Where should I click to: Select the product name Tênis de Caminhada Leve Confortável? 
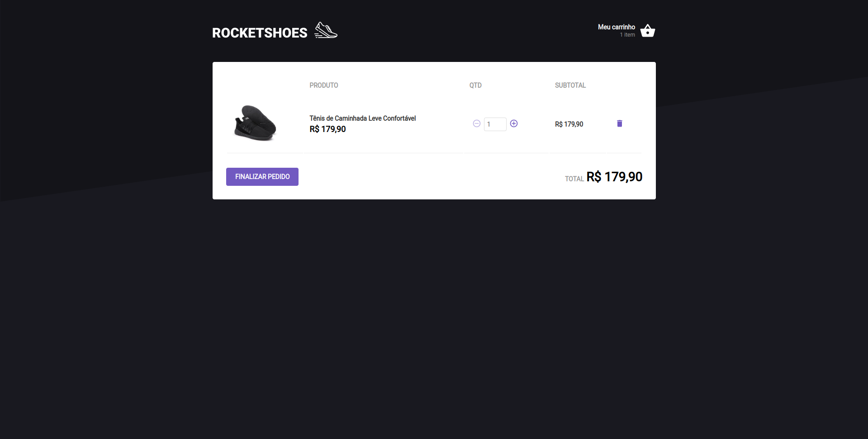point(362,118)
